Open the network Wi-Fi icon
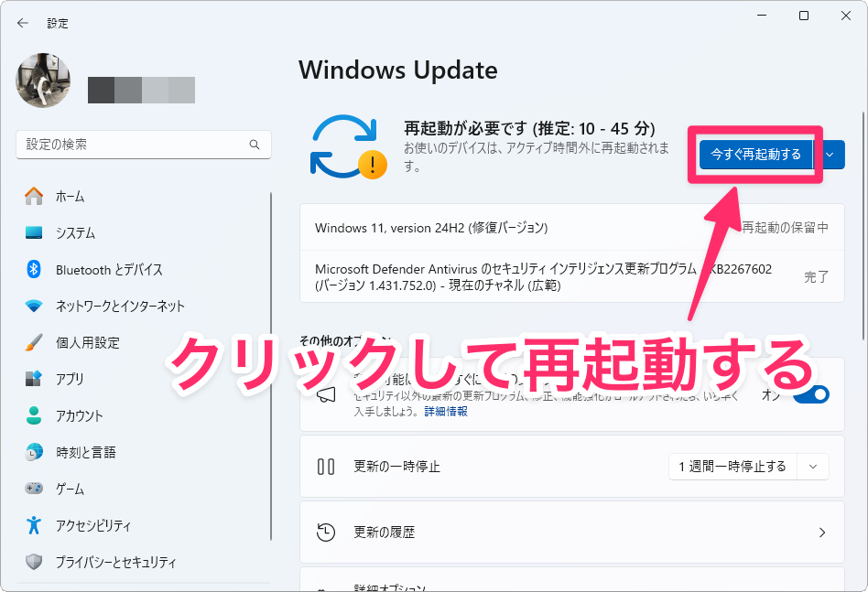The height and width of the screenshot is (592, 868). (34, 306)
